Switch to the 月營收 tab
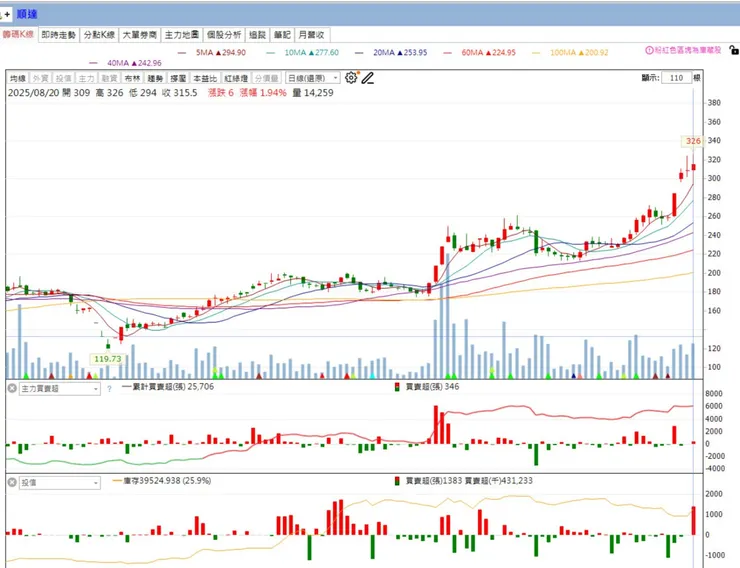This screenshot has height=568, width=740. 311,35
